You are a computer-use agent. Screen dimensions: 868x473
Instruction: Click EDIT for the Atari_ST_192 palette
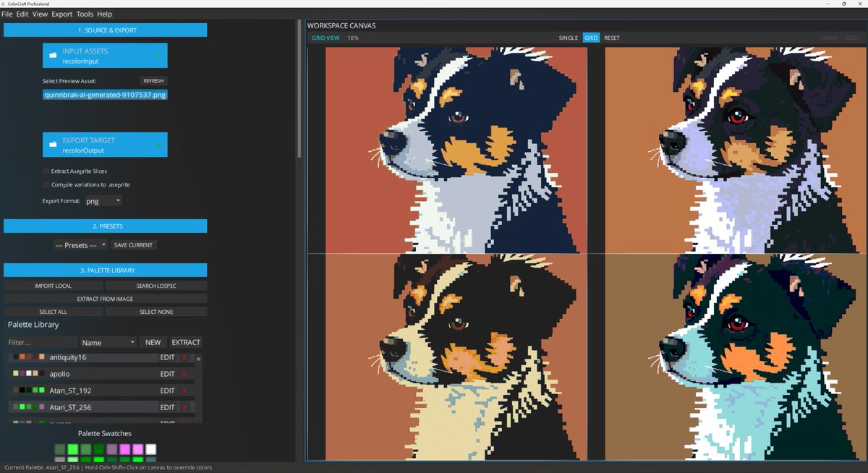(x=168, y=391)
